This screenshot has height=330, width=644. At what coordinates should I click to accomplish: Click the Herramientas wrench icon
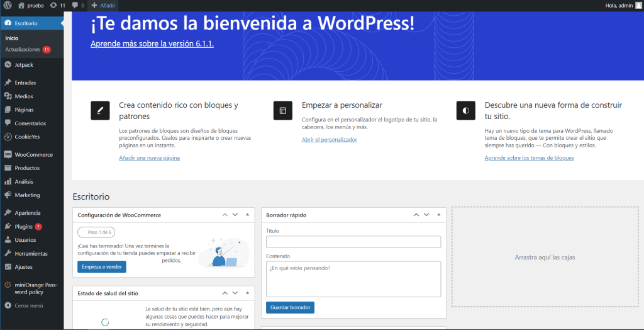click(8, 253)
